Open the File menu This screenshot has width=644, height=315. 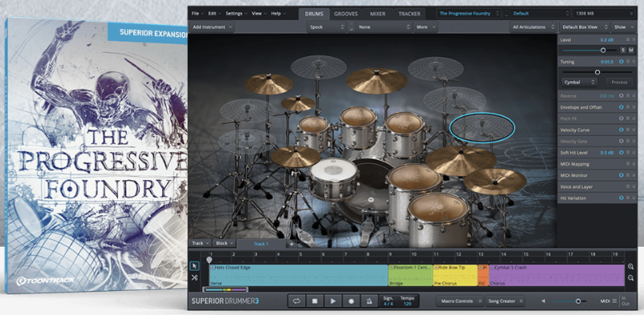[198, 14]
